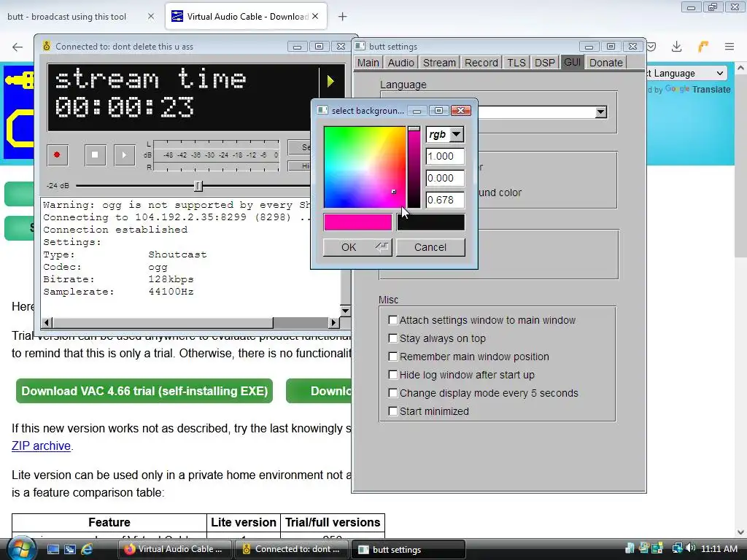The width and height of the screenshot is (747, 560).
Task: Click the butt log horizontal scrollbar thumb
Action: click(163, 322)
